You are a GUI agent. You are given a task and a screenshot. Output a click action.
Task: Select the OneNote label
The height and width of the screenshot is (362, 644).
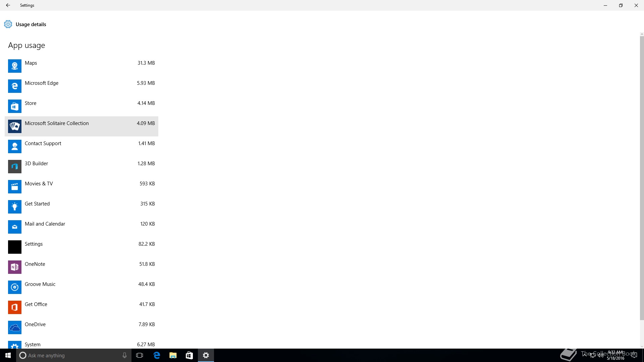[35, 264]
